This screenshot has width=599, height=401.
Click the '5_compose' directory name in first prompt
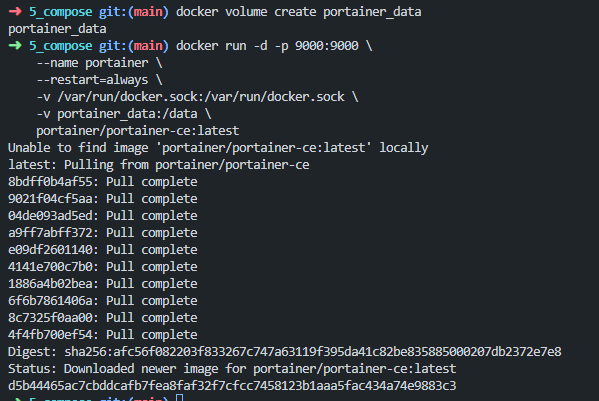click(x=61, y=12)
